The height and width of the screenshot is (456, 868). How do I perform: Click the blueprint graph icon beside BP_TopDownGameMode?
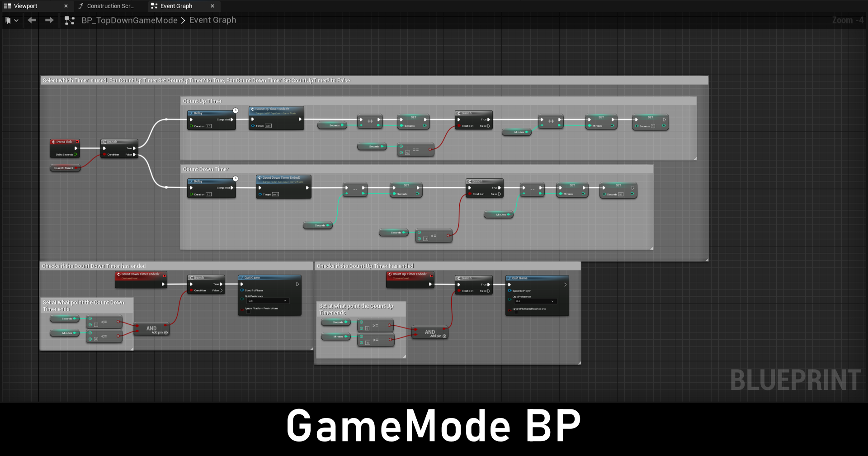(x=69, y=20)
